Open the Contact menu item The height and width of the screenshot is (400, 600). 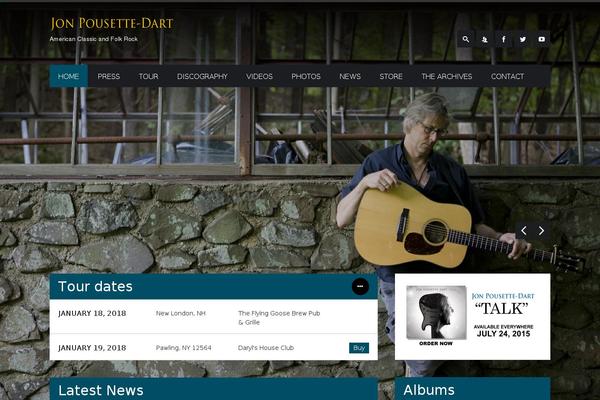tap(508, 76)
